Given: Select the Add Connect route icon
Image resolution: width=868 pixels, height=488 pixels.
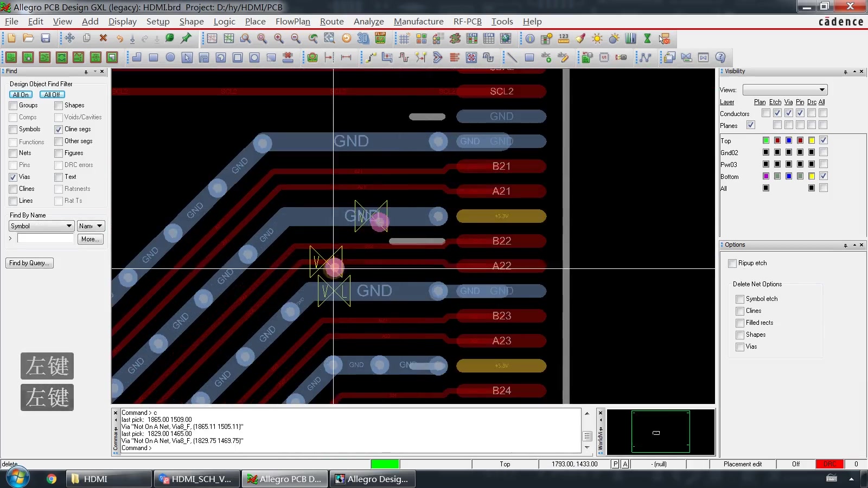Looking at the screenshot, I should [x=371, y=57].
